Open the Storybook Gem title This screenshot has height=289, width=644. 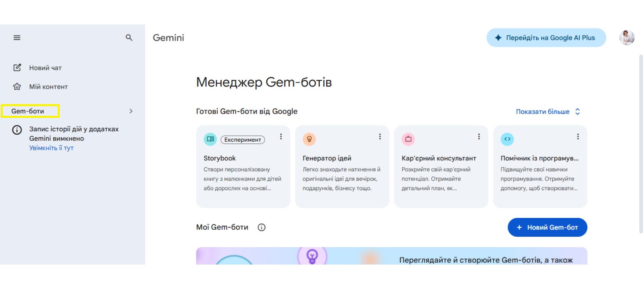click(x=220, y=158)
